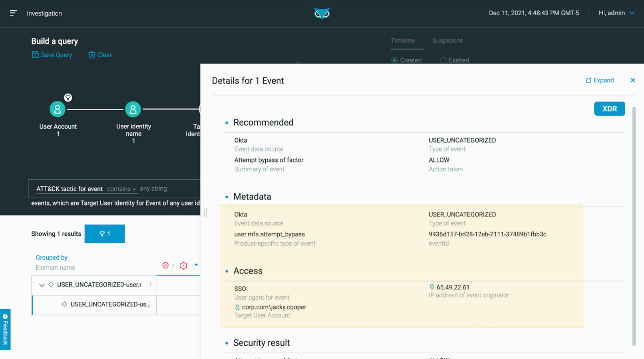Click the filter badge above User Account
Viewport: 644px width, 359px height.
[x=68, y=98]
